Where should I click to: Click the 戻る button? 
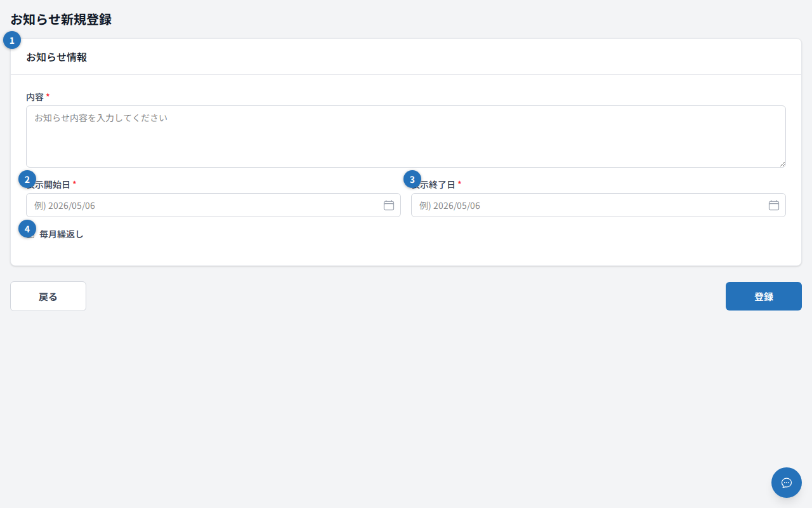[48, 297]
